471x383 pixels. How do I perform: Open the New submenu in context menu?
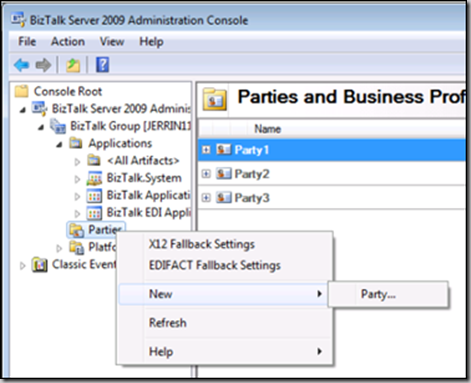224,294
